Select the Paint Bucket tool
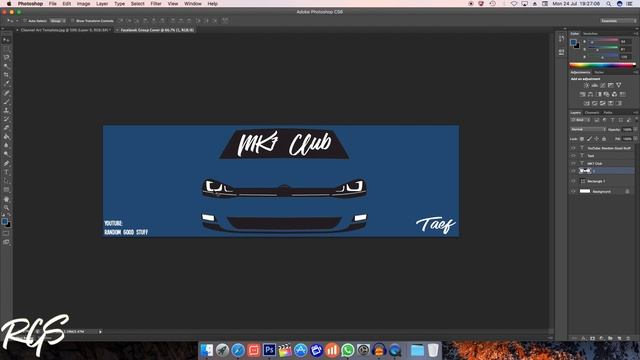The height and width of the screenshot is (360, 640). [6, 136]
